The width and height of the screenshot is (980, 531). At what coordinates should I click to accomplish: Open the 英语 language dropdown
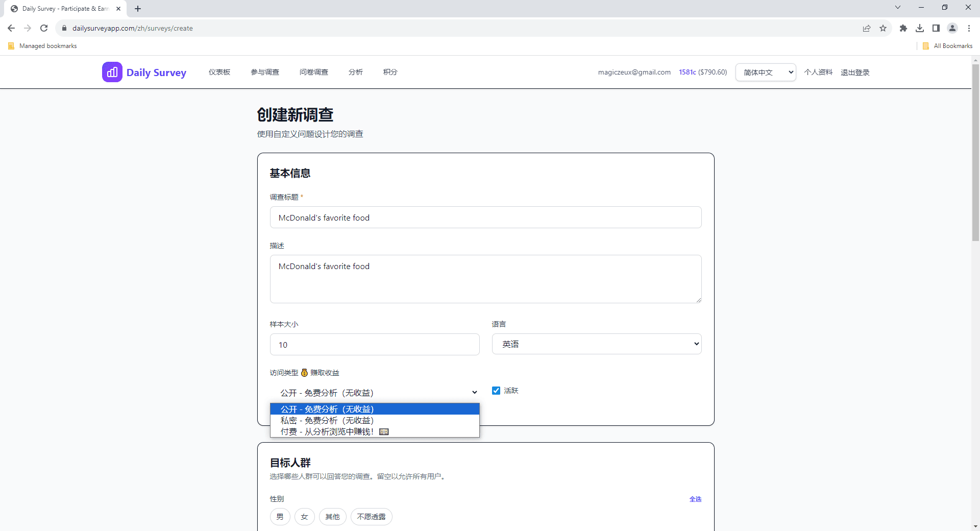click(596, 344)
